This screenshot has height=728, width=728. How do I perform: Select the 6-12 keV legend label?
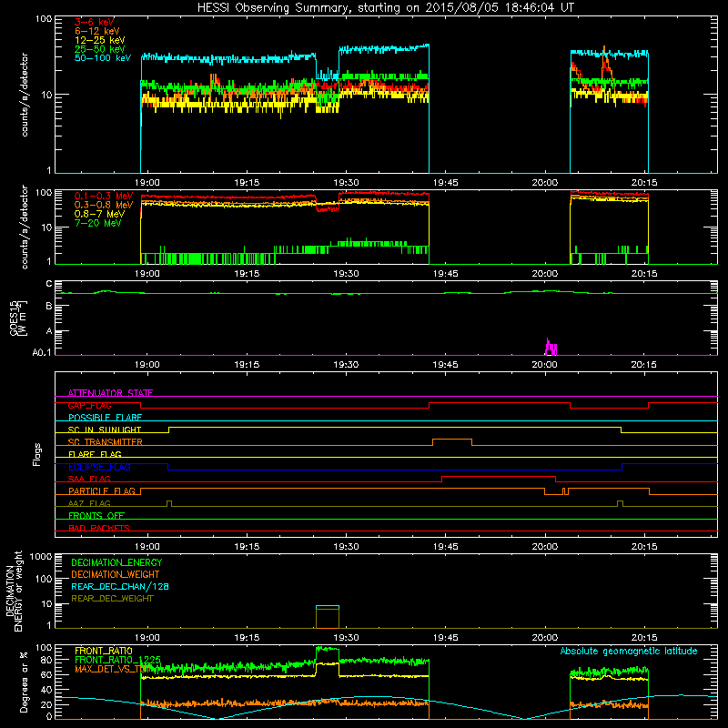click(97, 31)
